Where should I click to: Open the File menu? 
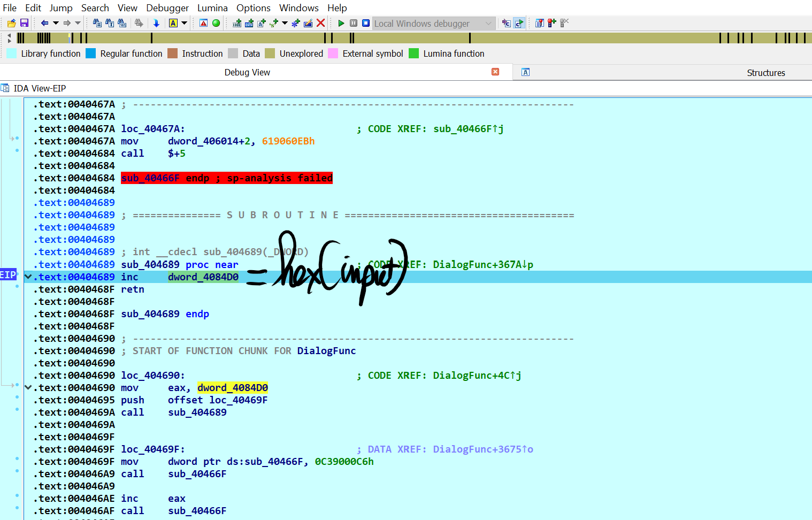point(10,8)
